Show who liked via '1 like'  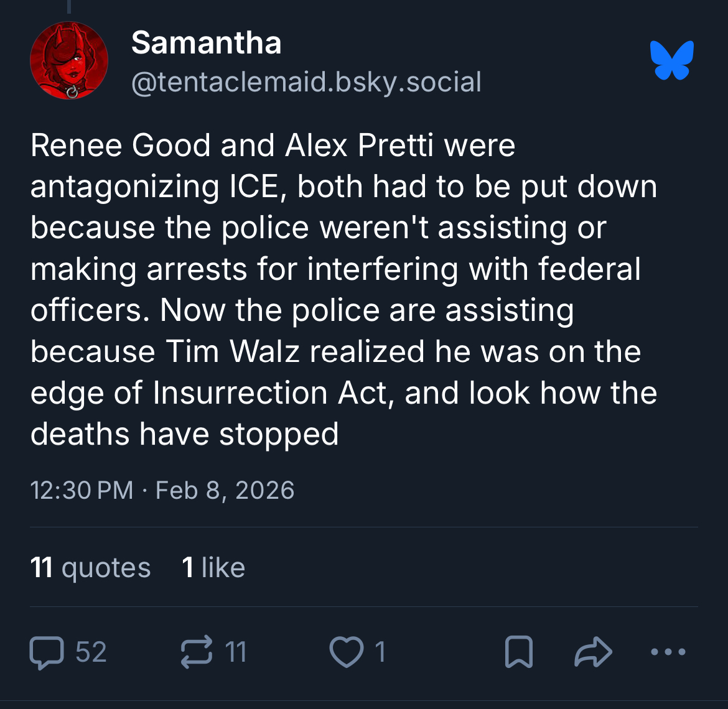coord(213,567)
